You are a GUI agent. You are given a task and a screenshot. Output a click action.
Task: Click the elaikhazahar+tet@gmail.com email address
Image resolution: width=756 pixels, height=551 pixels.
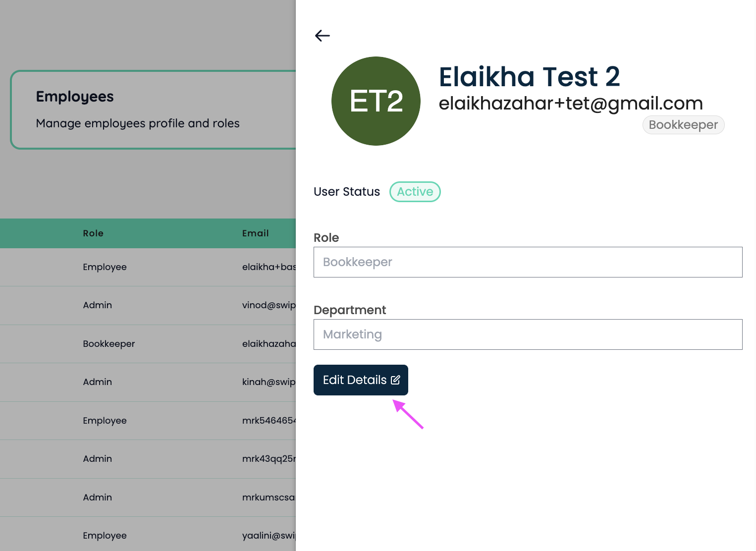571,103
